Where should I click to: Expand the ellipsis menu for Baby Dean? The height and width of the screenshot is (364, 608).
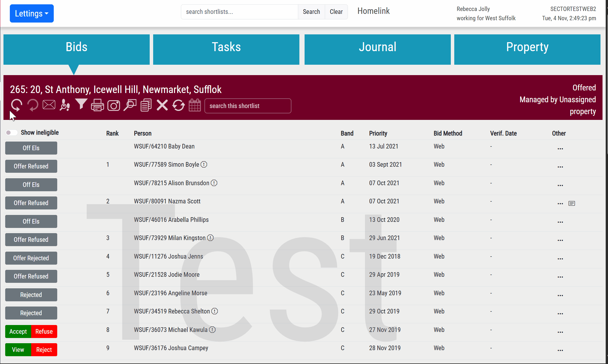click(x=560, y=149)
